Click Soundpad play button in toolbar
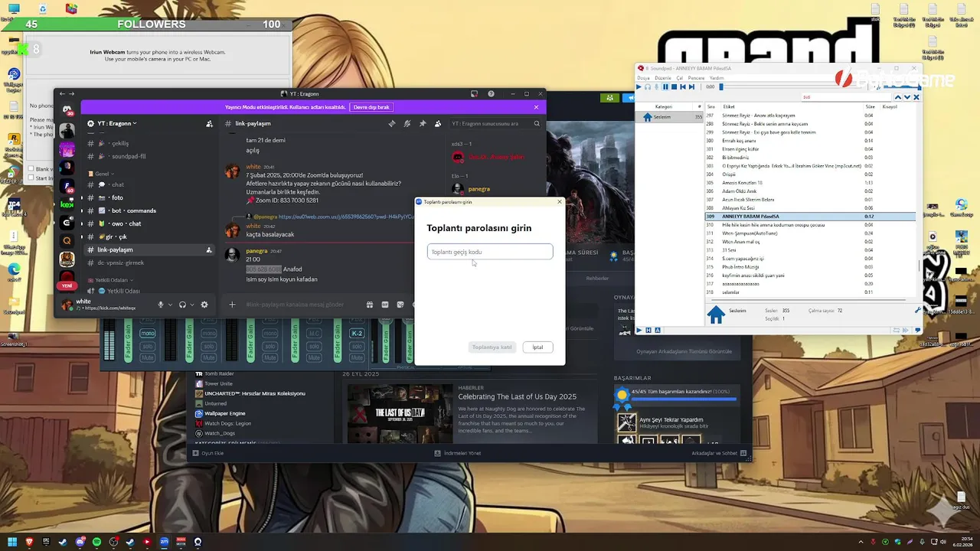The image size is (980, 551). pyautogui.click(x=639, y=86)
